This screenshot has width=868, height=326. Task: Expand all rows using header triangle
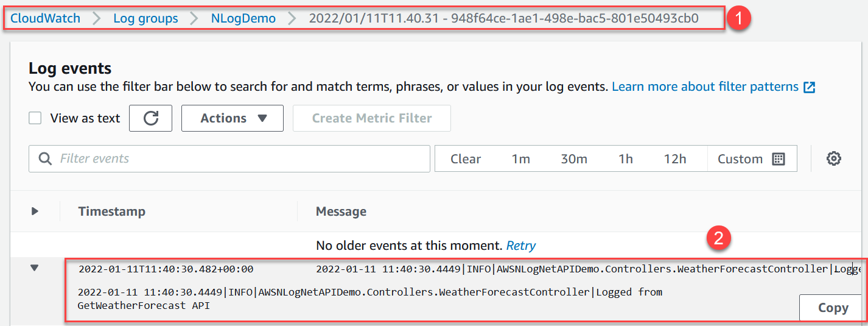(35, 211)
